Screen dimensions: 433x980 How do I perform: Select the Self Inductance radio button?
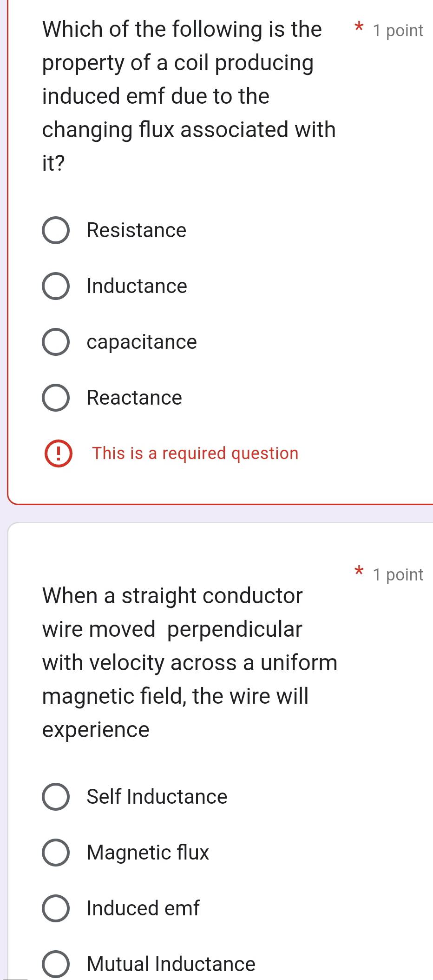tap(56, 797)
